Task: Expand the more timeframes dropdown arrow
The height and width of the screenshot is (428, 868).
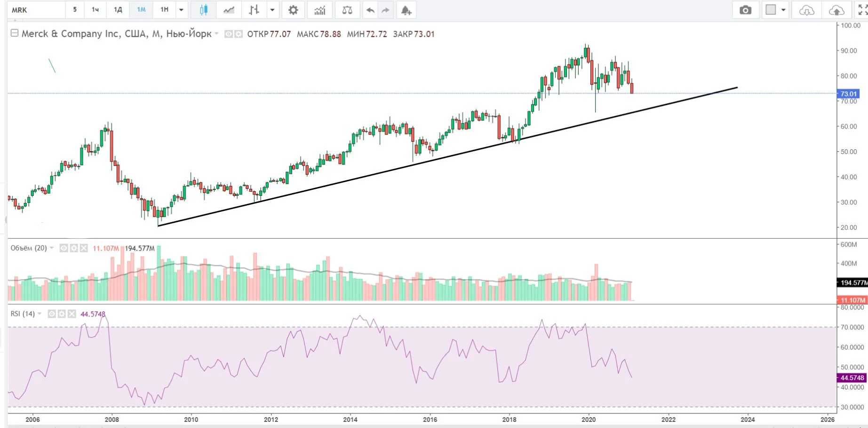Action: tap(181, 10)
